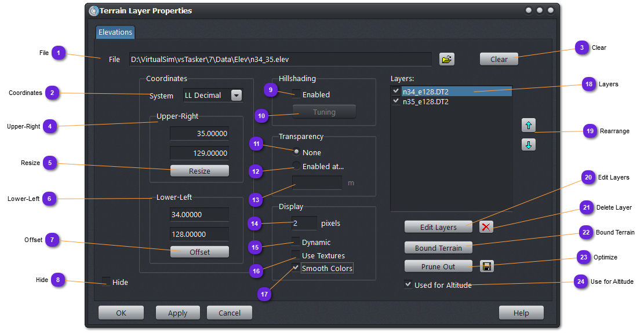Open the coordinate System dropdown
This screenshot has height=333, width=644.
pos(236,96)
